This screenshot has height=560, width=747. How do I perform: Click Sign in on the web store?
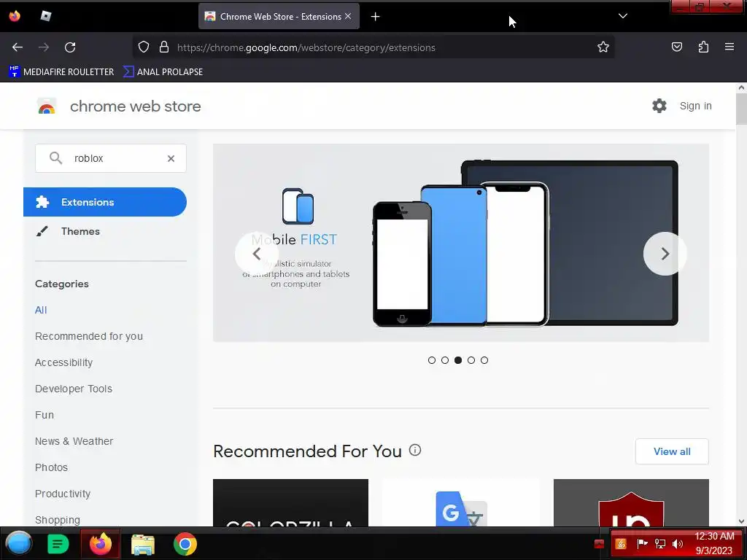click(x=695, y=106)
